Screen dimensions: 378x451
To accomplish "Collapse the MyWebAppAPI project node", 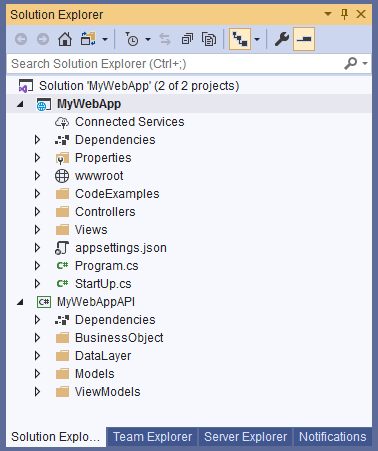I will pos(21,302).
